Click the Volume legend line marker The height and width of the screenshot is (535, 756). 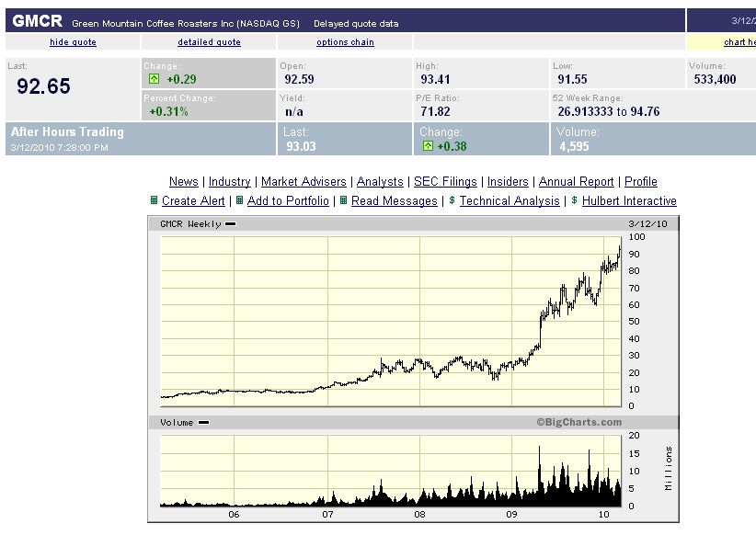pos(203,422)
